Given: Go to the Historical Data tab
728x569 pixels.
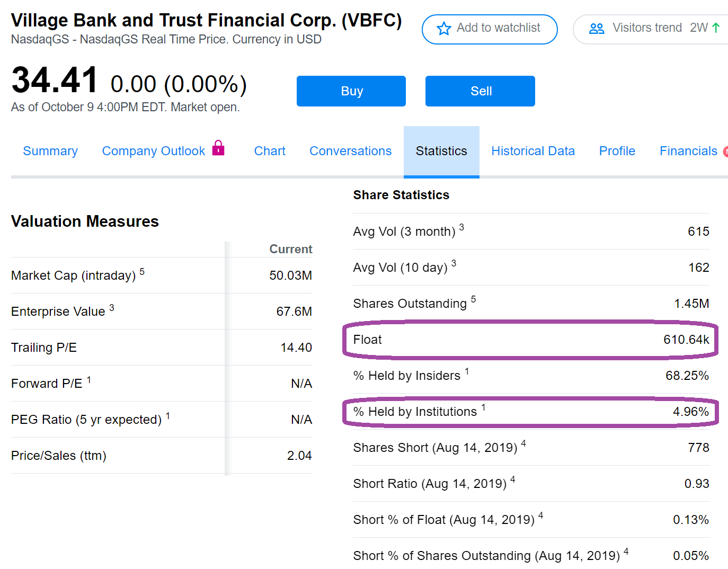Looking at the screenshot, I should point(533,151).
